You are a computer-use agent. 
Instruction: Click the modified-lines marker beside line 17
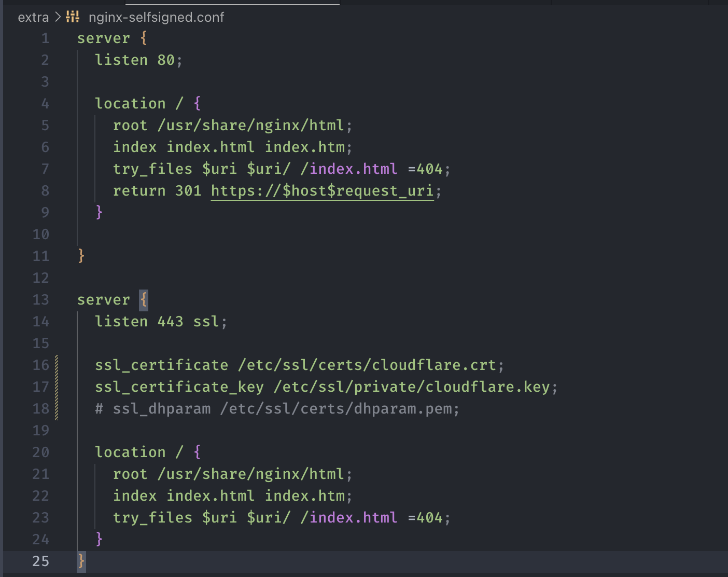pyautogui.click(x=57, y=387)
